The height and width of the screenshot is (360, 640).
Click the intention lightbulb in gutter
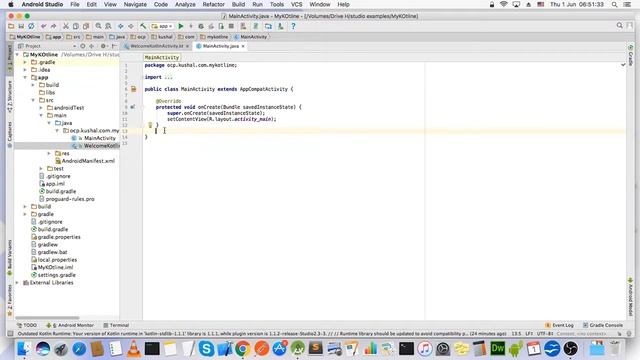pos(150,125)
